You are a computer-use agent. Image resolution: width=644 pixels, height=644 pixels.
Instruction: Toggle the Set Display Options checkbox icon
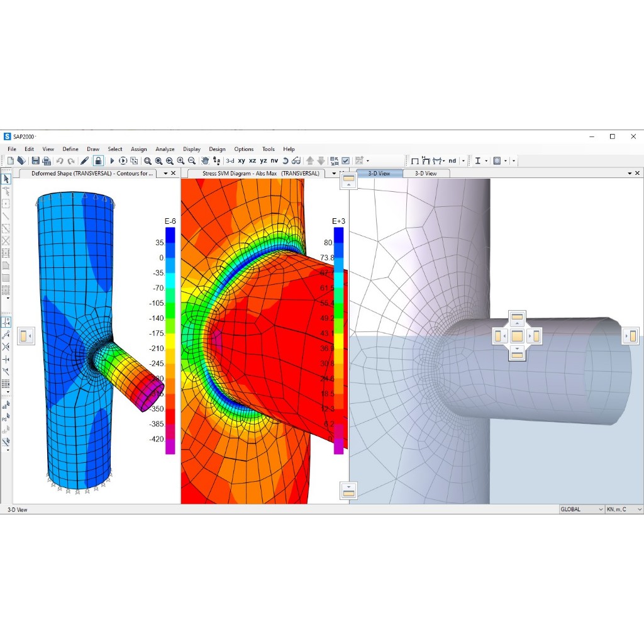tap(345, 160)
